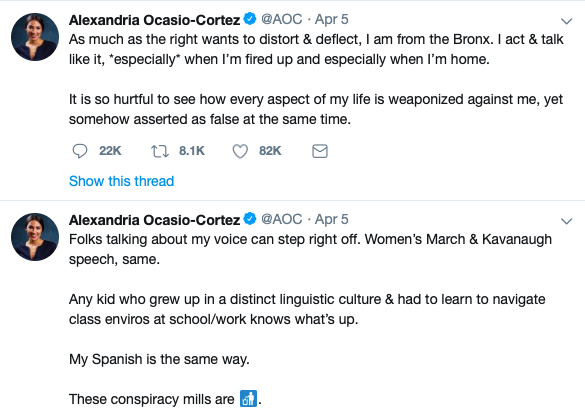
Task: Click the 22K reply count
Action: pyautogui.click(x=110, y=151)
